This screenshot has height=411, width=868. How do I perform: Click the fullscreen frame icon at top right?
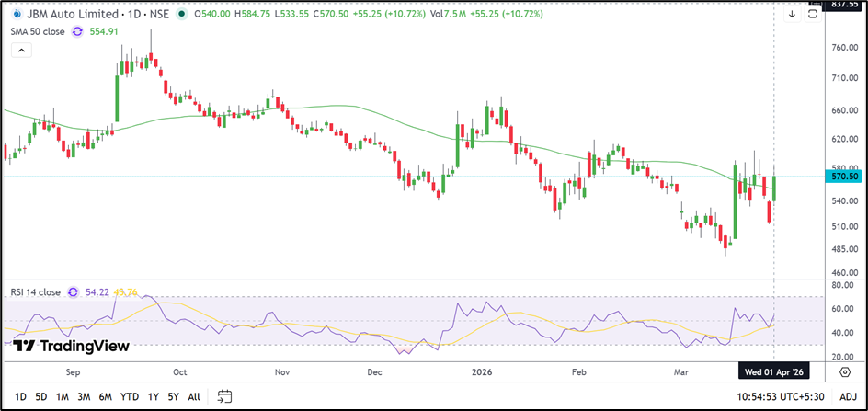point(813,15)
